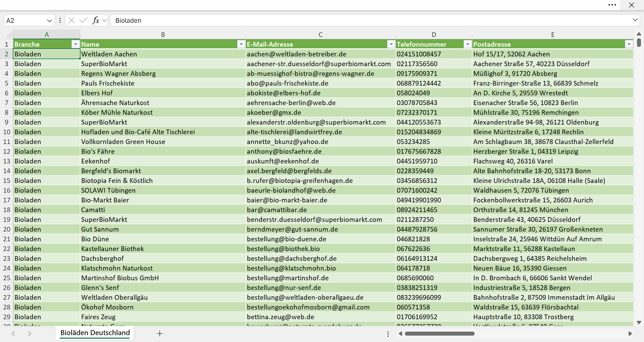The width and height of the screenshot is (644, 342).
Task: Confirm the formula bar entry checkmark
Action: coord(83,20)
